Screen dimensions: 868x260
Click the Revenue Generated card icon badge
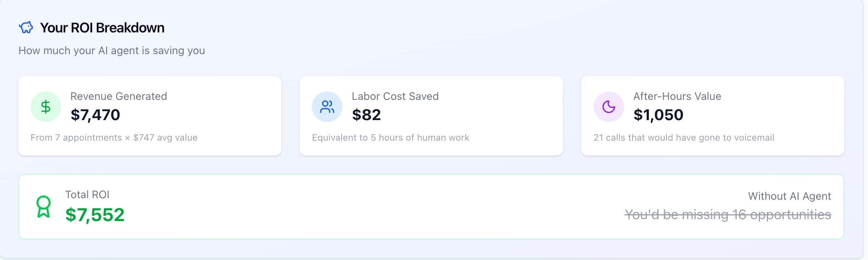tap(45, 107)
